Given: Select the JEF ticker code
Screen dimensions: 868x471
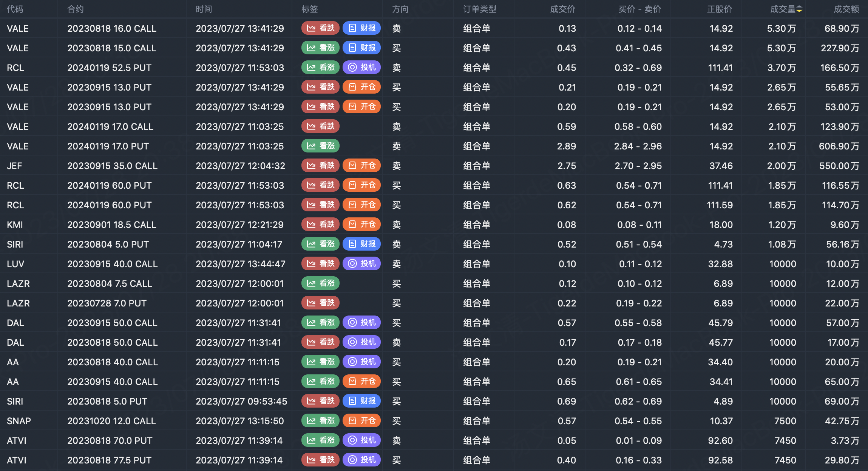Looking at the screenshot, I should click(x=14, y=166).
